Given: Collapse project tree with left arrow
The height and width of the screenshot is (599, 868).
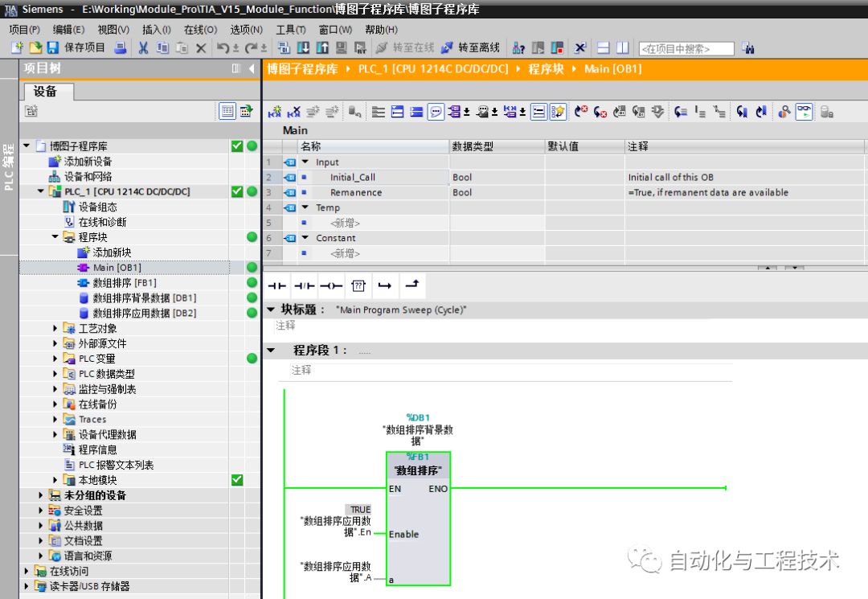Looking at the screenshot, I should (252, 68).
